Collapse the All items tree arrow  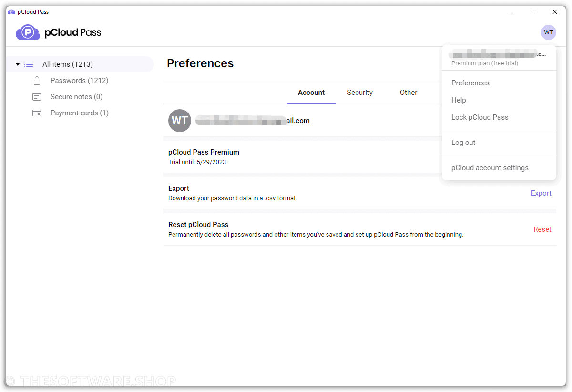click(18, 64)
